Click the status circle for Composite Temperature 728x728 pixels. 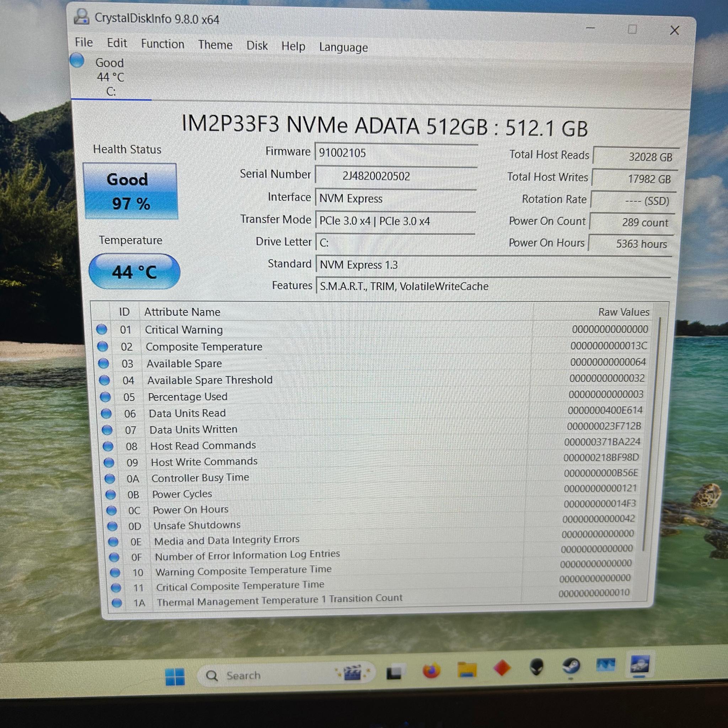[102, 346]
